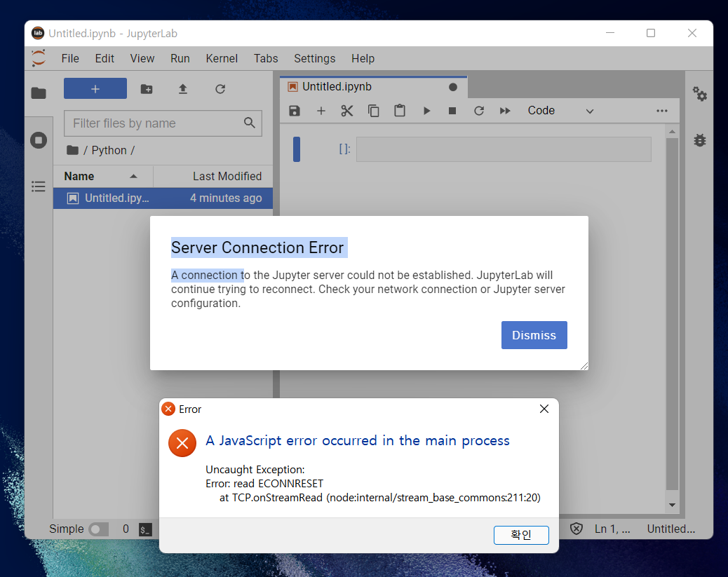This screenshot has width=728, height=577.
Task: Select the Untitled.ipynb notebook tab
Action: tap(373, 87)
